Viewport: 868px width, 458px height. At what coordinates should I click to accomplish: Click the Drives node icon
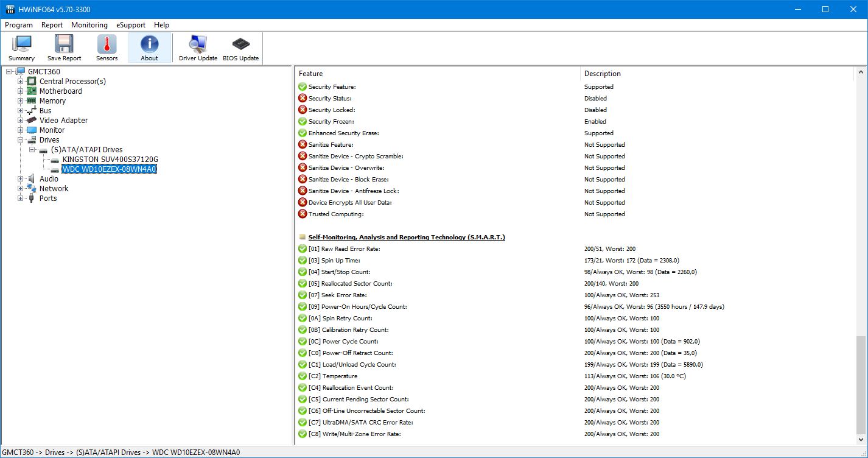(x=32, y=140)
